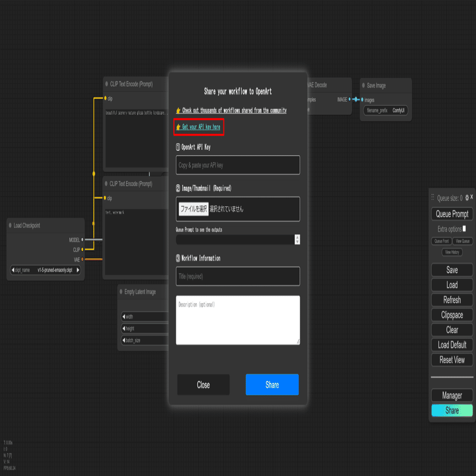The height and width of the screenshot is (476, 476).
Task: Open the queue settings gear icon
Action: (x=467, y=198)
